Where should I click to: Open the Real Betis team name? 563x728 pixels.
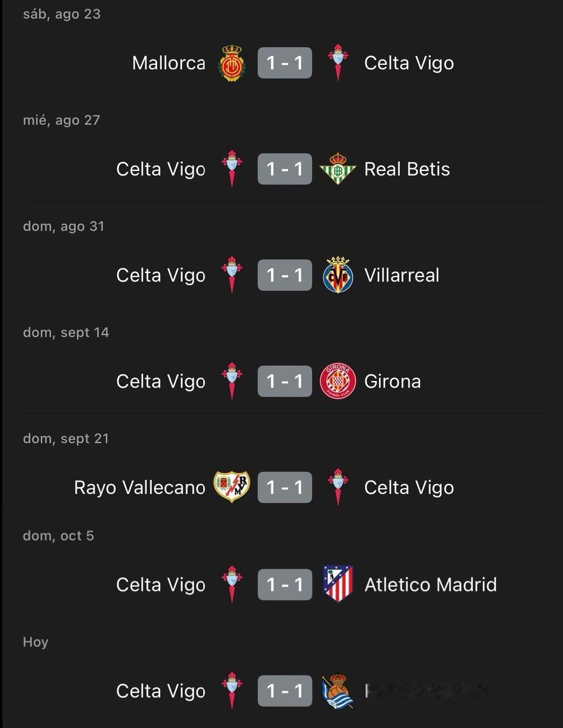point(407,169)
